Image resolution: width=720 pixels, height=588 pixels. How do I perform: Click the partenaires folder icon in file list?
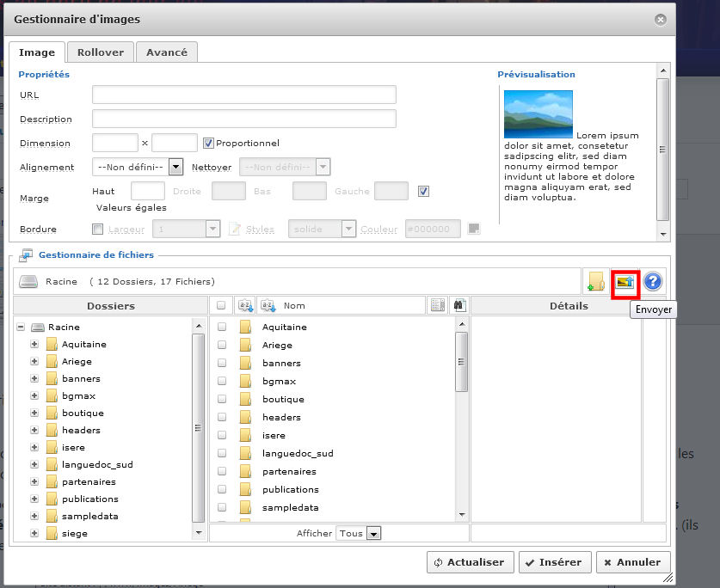246,471
